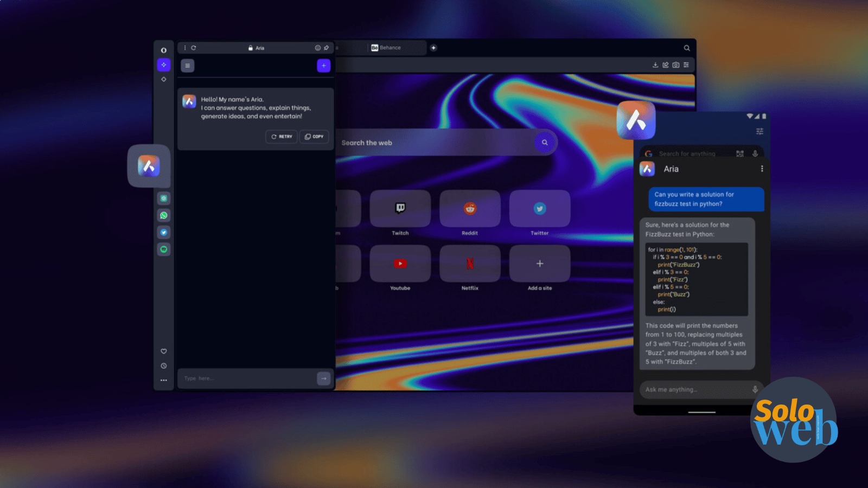Open the Aria three-dot menu on the phone
This screenshot has width=868, height=488.
[762, 169]
